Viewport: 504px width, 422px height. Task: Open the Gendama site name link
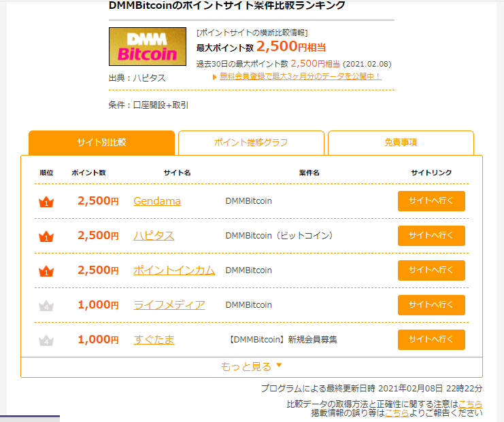pyautogui.click(x=157, y=201)
